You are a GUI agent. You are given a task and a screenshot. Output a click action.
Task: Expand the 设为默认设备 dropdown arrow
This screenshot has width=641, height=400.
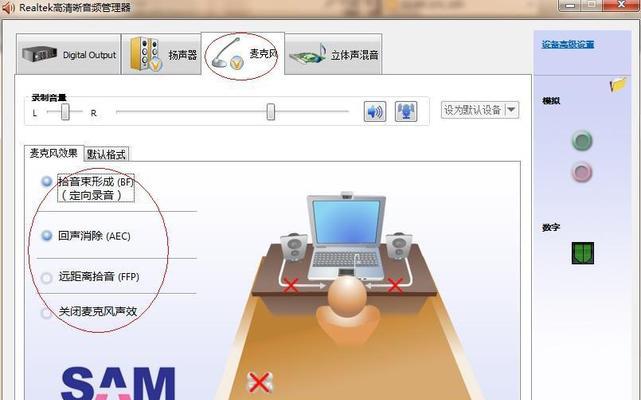pos(511,110)
